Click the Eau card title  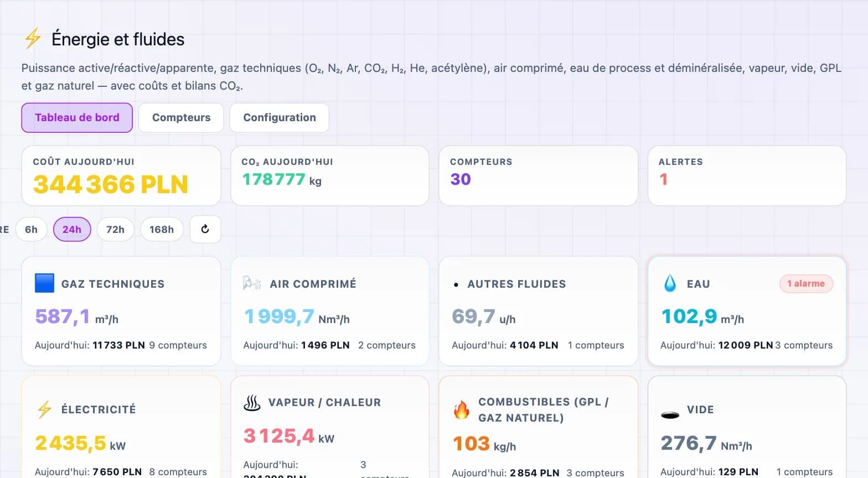(x=698, y=284)
